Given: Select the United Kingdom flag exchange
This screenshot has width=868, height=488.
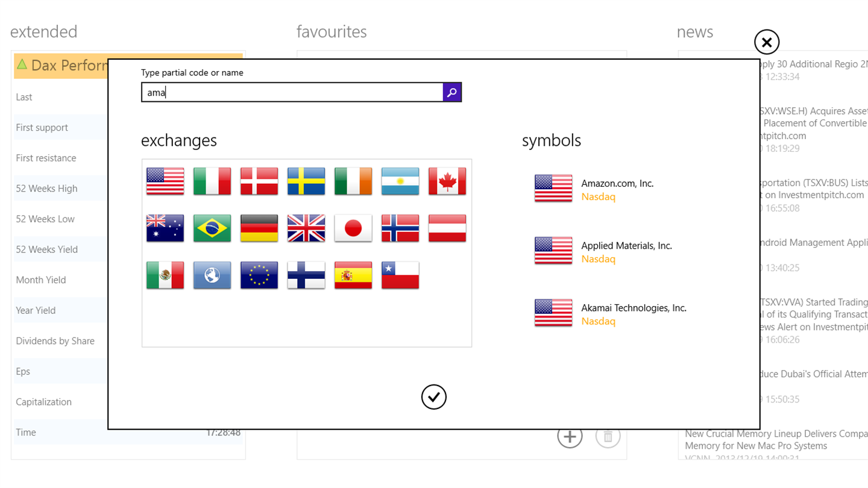Looking at the screenshot, I should coord(306,228).
